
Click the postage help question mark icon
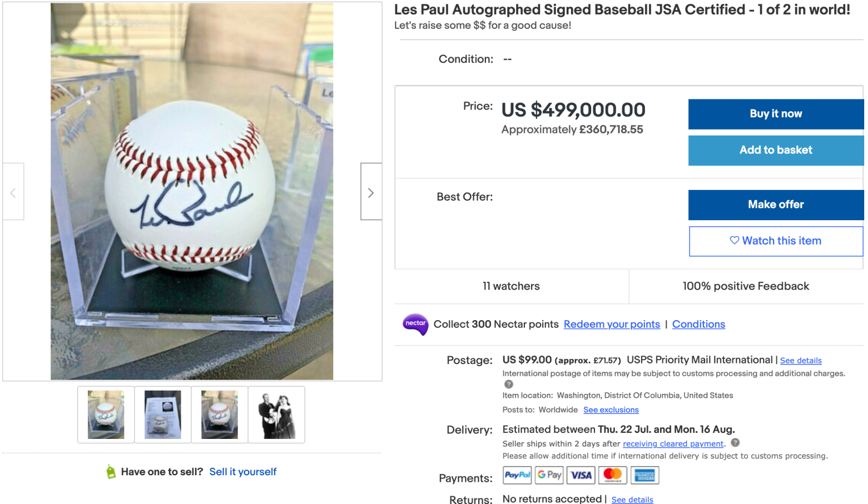click(509, 384)
